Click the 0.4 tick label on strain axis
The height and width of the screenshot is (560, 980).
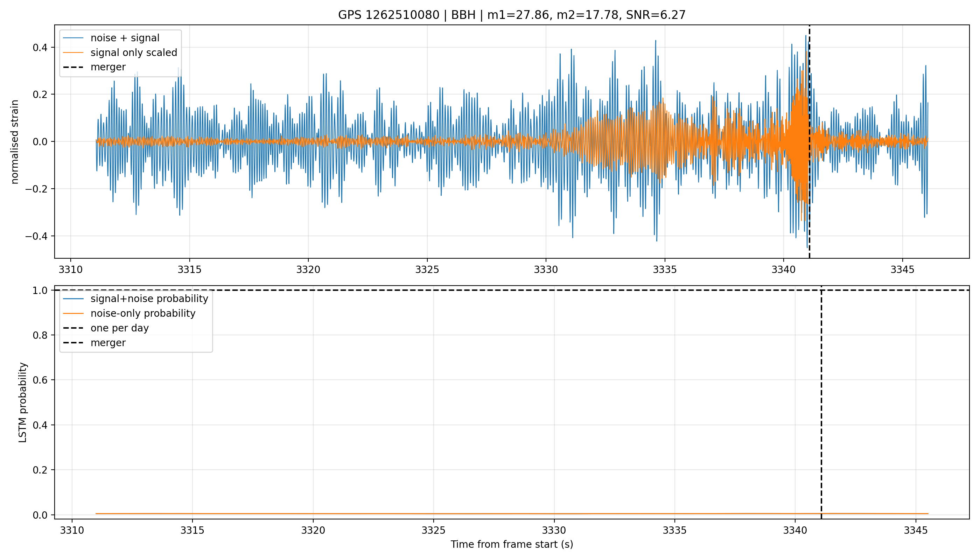[x=40, y=48]
